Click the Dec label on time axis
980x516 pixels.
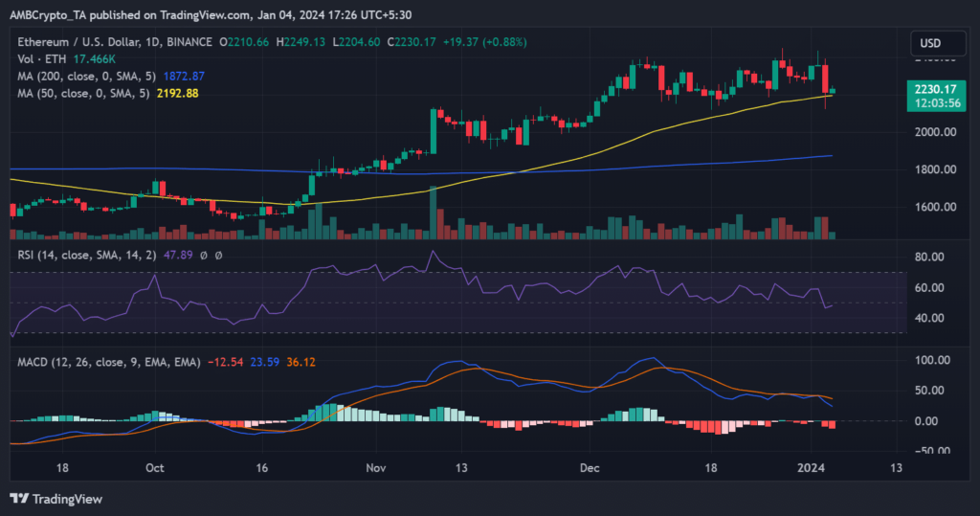point(590,468)
